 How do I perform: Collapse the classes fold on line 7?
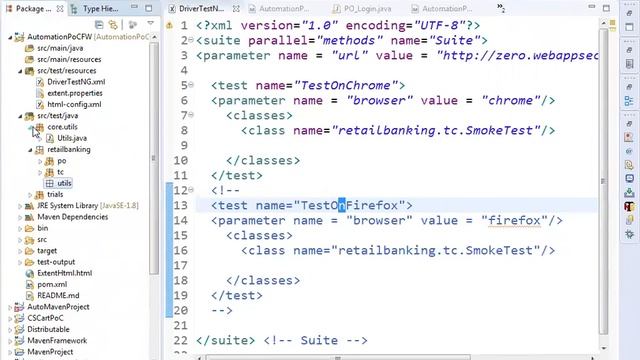(191, 115)
